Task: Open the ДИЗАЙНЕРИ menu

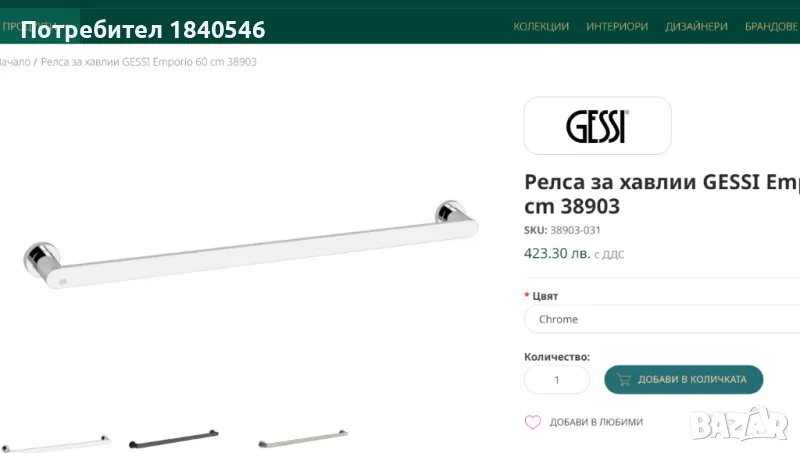Action: coord(696,27)
